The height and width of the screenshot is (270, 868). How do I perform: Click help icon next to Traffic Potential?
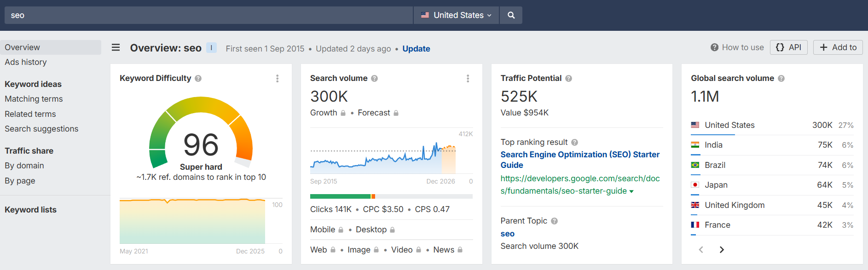coord(568,79)
